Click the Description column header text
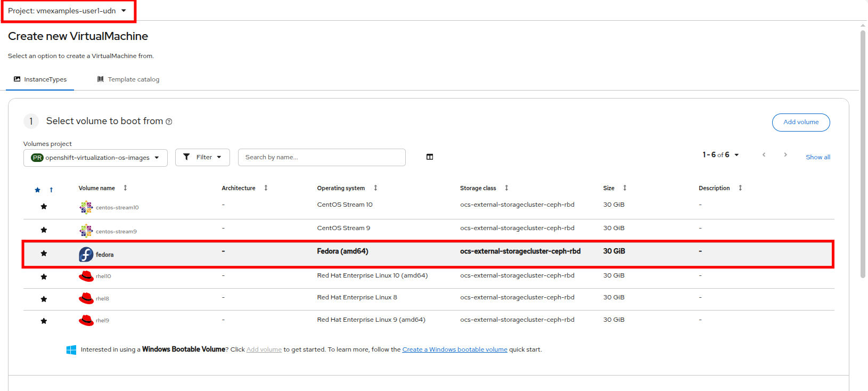The image size is (868, 391). pyautogui.click(x=714, y=188)
